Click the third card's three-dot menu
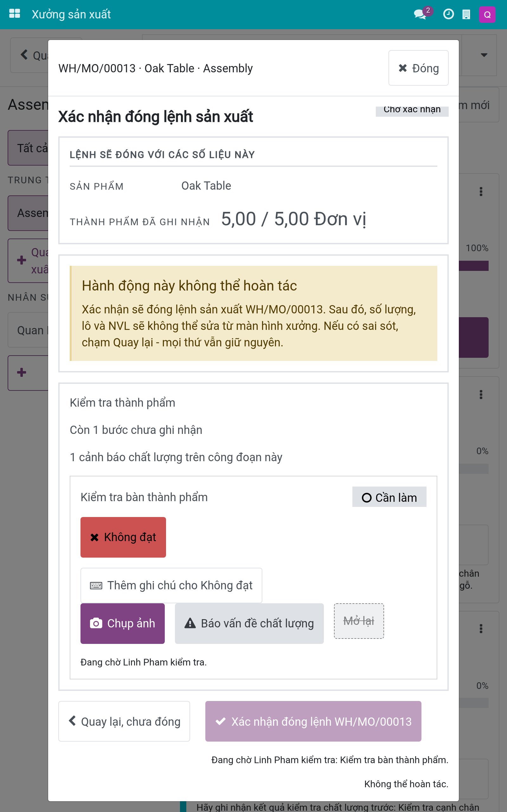 tap(481, 628)
